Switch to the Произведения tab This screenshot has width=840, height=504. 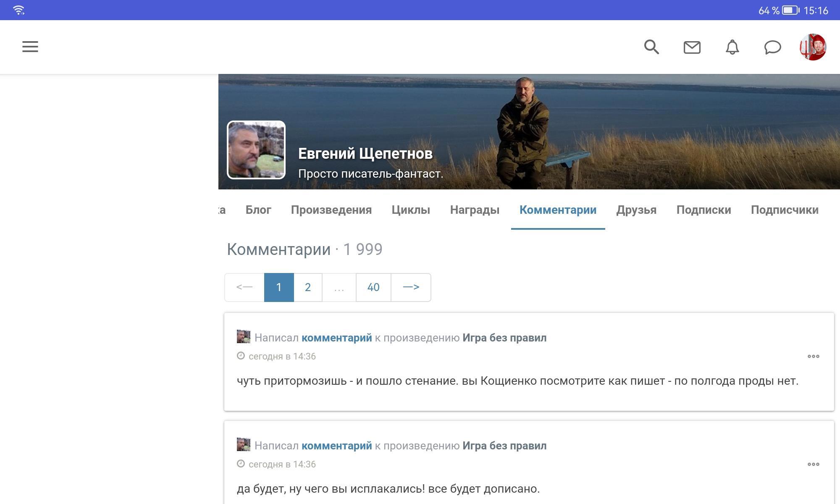[331, 210]
